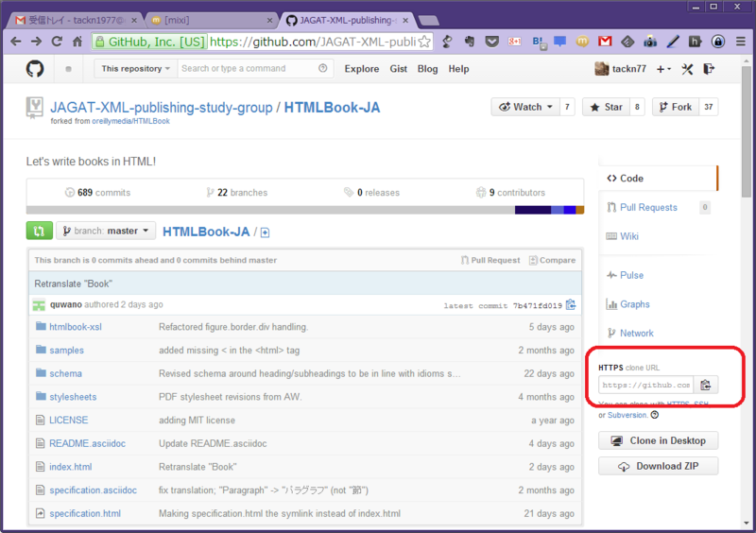The height and width of the screenshot is (533, 756).
Task: Open Help in top navigation
Action: pyautogui.click(x=458, y=69)
